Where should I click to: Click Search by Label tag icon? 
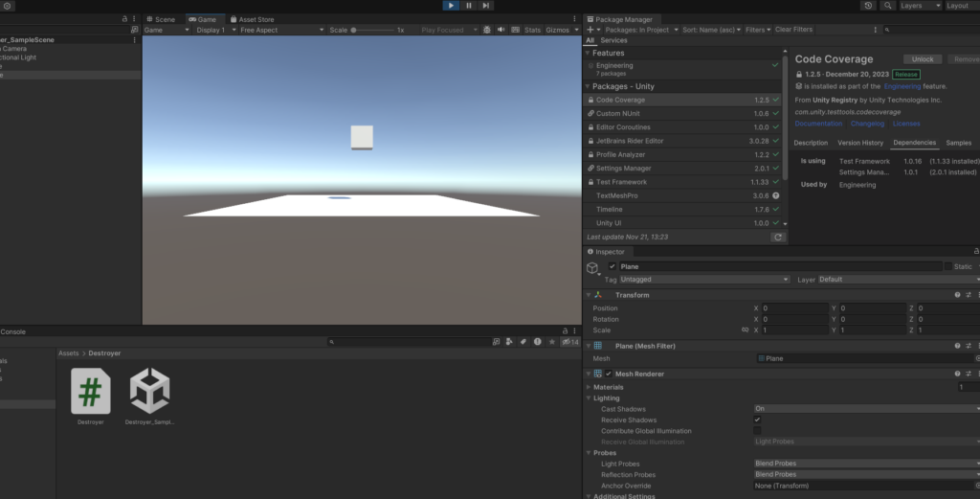pyautogui.click(x=523, y=342)
